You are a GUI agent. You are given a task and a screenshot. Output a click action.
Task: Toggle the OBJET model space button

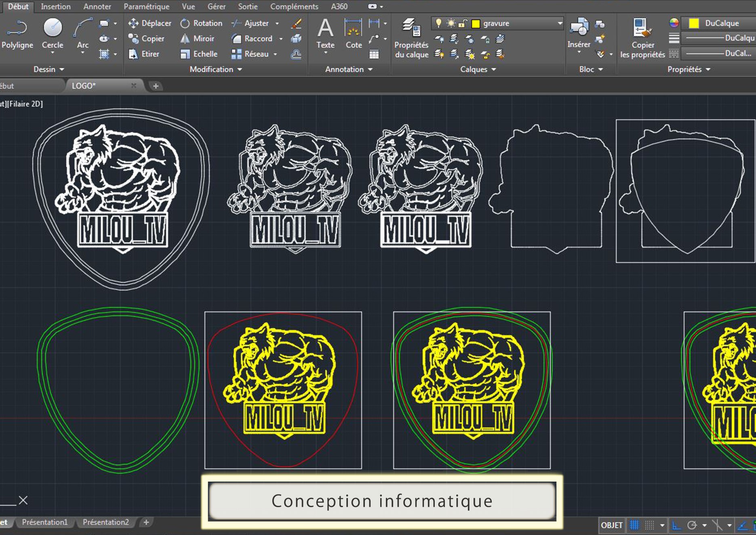(612, 525)
